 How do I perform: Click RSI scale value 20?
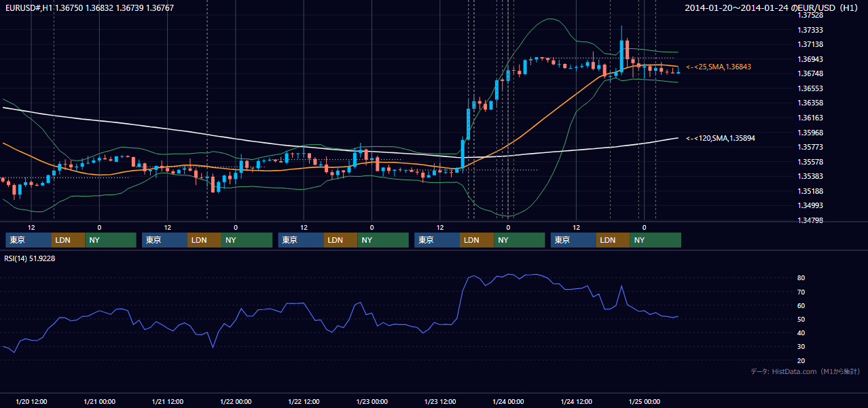(801, 360)
